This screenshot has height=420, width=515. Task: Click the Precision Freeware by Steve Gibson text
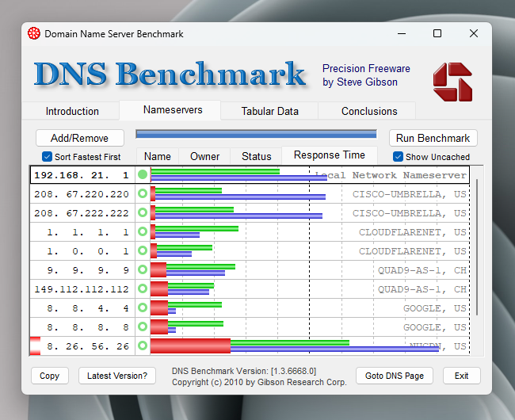point(366,75)
